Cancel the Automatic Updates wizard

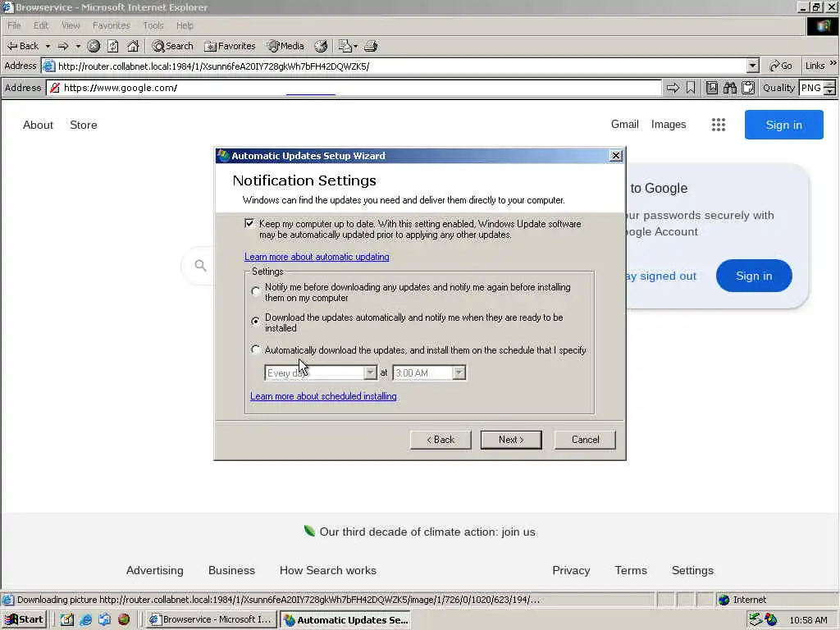[585, 440]
